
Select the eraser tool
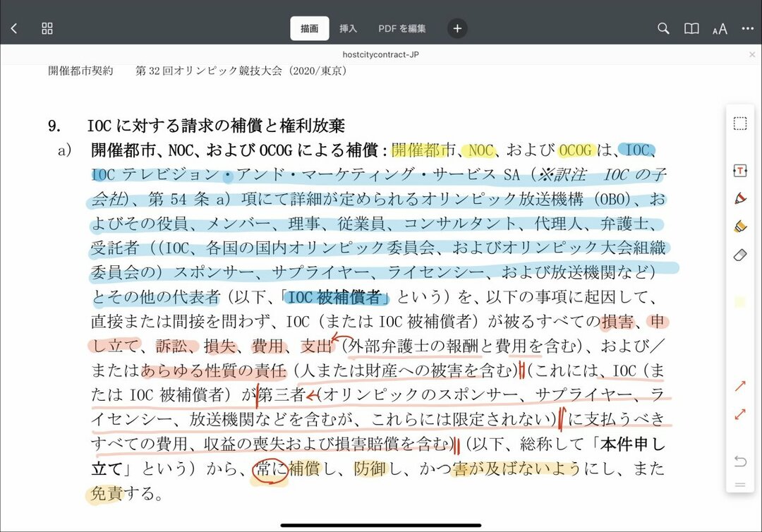coord(740,255)
